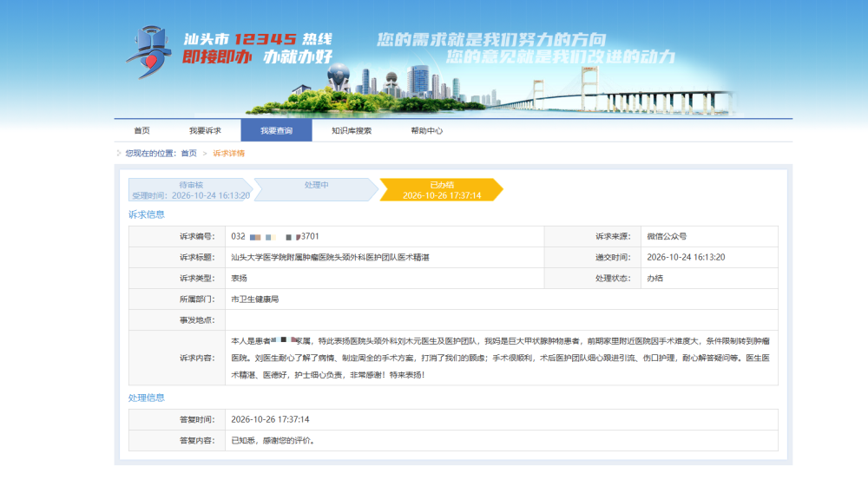The image size is (868, 480).
Task: Click the 汕头市 12345 热线 banner title
Action: click(x=258, y=39)
